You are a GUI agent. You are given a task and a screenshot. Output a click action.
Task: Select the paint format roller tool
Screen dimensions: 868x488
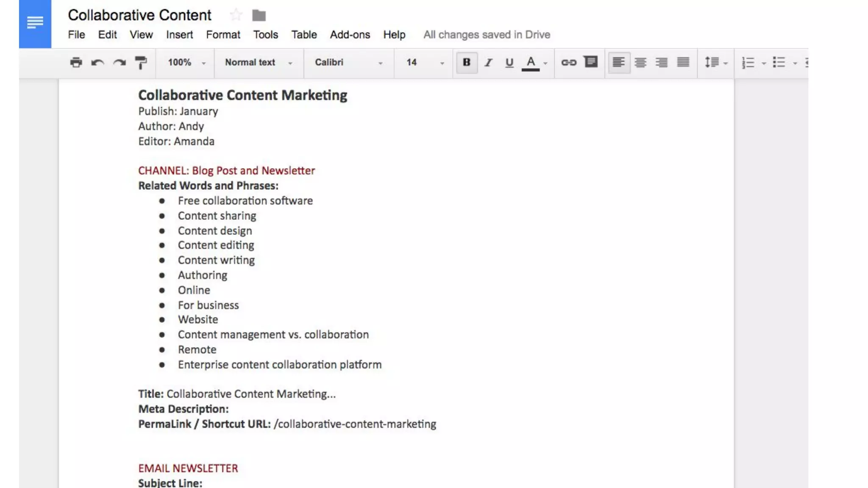(x=141, y=63)
